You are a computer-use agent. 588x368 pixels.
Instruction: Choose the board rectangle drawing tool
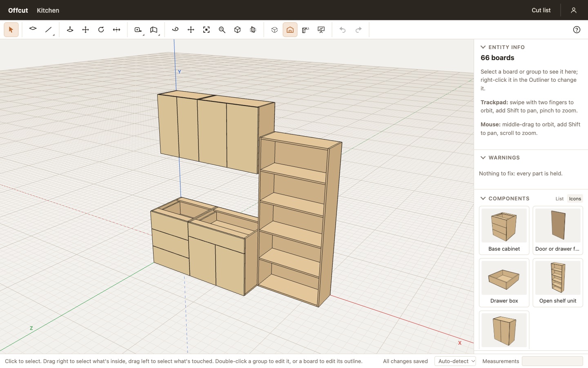33,30
